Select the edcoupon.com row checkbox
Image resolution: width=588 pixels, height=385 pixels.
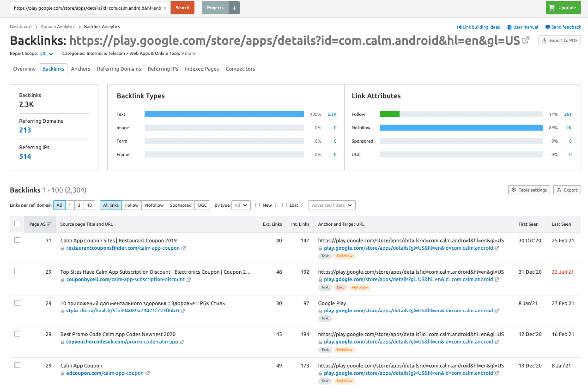pos(17,365)
